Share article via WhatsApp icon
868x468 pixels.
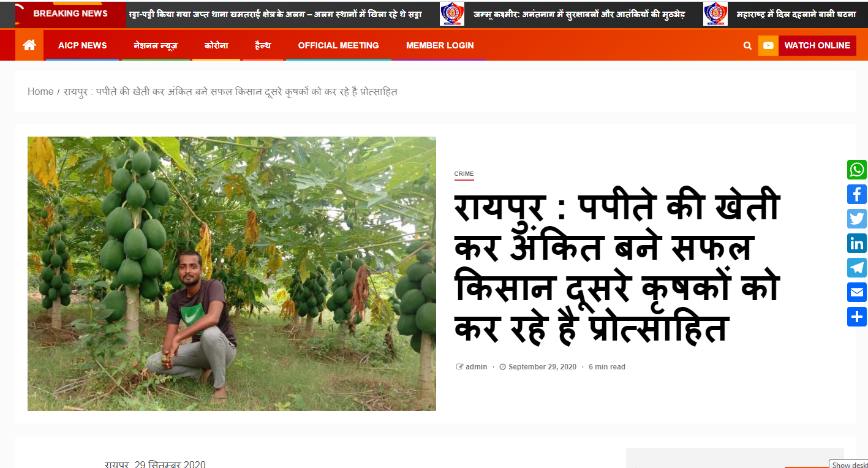point(857,170)
